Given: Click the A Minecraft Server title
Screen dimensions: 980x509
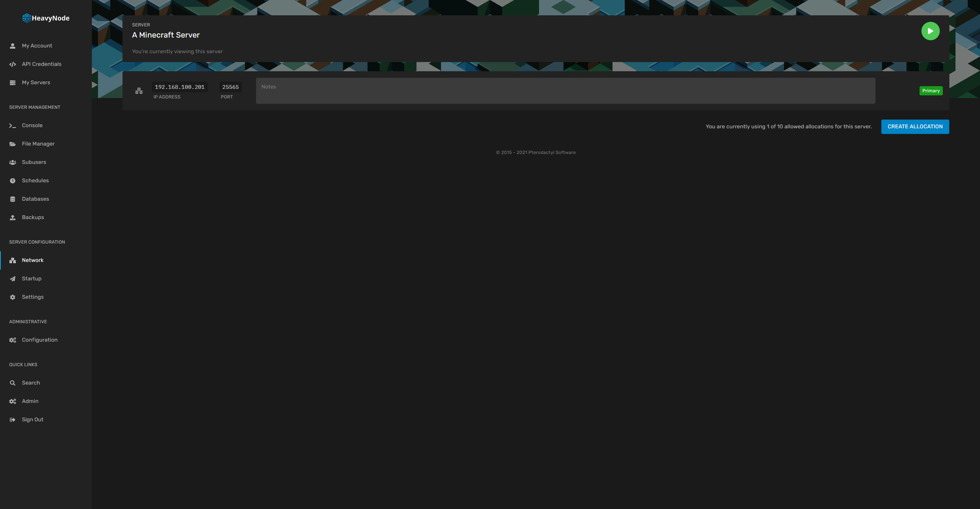Looking at the screenshot, I should coord(166,35).
